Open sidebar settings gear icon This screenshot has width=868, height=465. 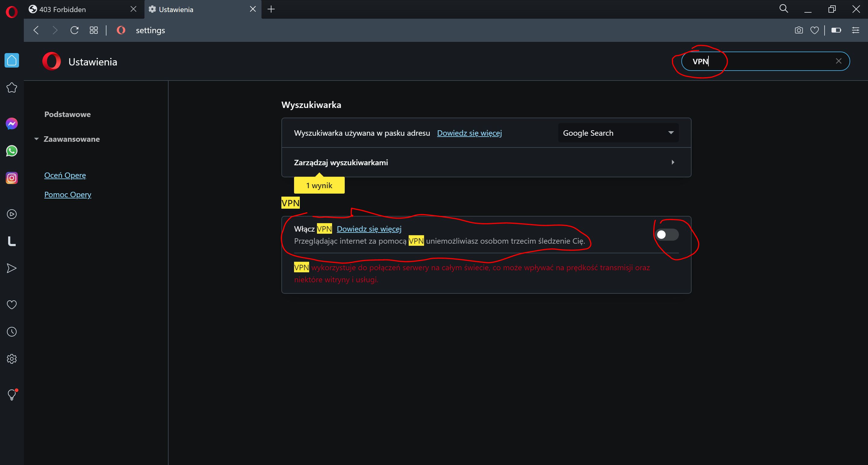click(x=11, y=359)
